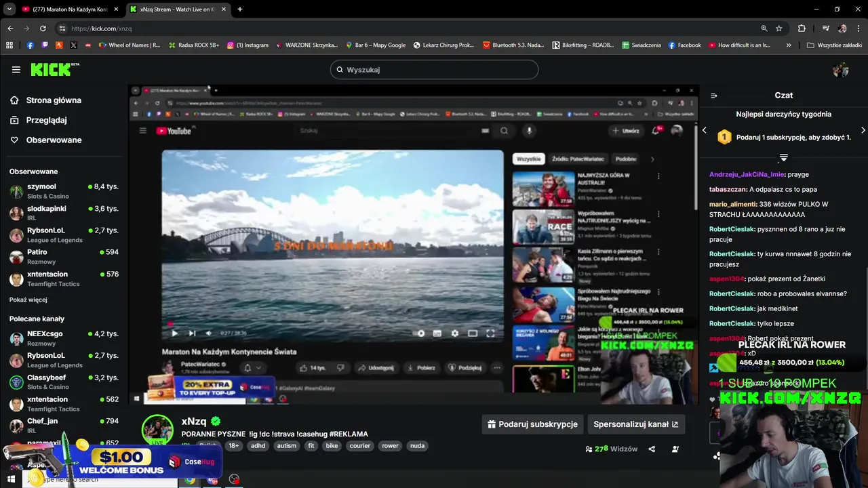Open the tab search dropdown arrow
The width and height of the screenshot is (868, 488).
pyautogui.click(x=9, y=9)
